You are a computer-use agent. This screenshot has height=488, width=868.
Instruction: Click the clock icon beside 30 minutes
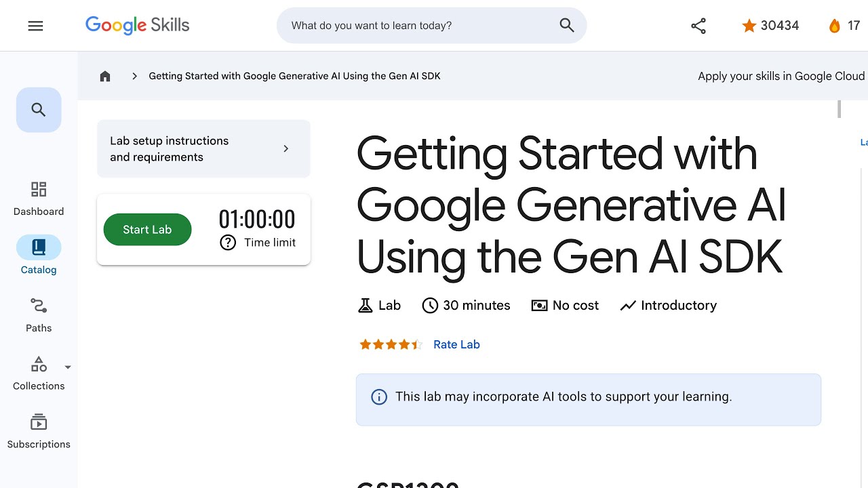click(x=430, y=306)
